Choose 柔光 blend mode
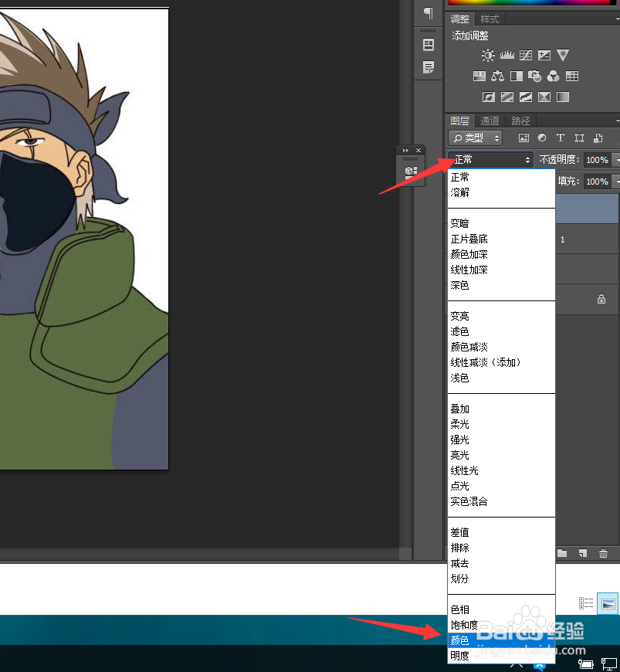This screenshot has height=672, width=620. [x=501, y=424]
